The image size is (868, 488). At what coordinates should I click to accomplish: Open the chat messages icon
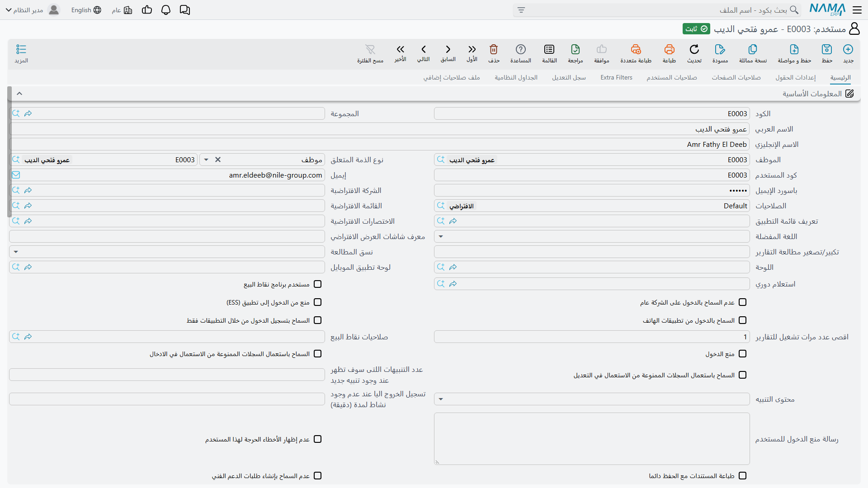coord(185,10)
